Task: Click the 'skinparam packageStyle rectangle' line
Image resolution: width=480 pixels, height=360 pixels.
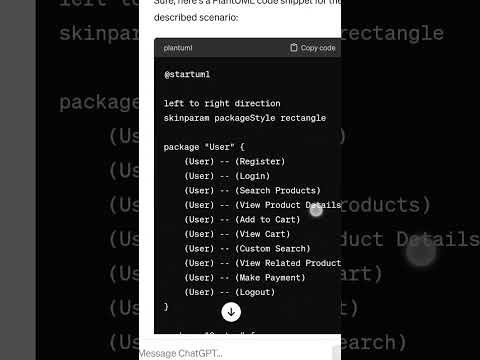Action: tap(245, 118)
